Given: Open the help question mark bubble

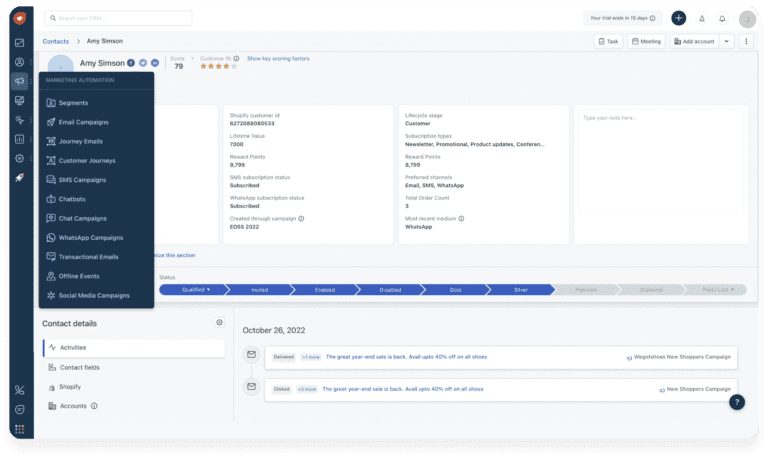Looking at the screenshot, I should coord(736,402).
